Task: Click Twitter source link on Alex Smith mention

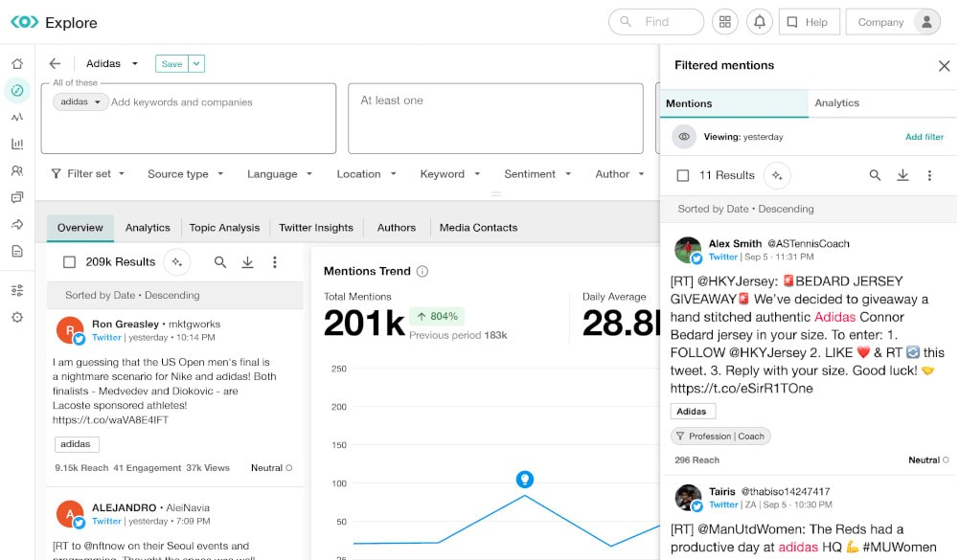Action: 723,257
